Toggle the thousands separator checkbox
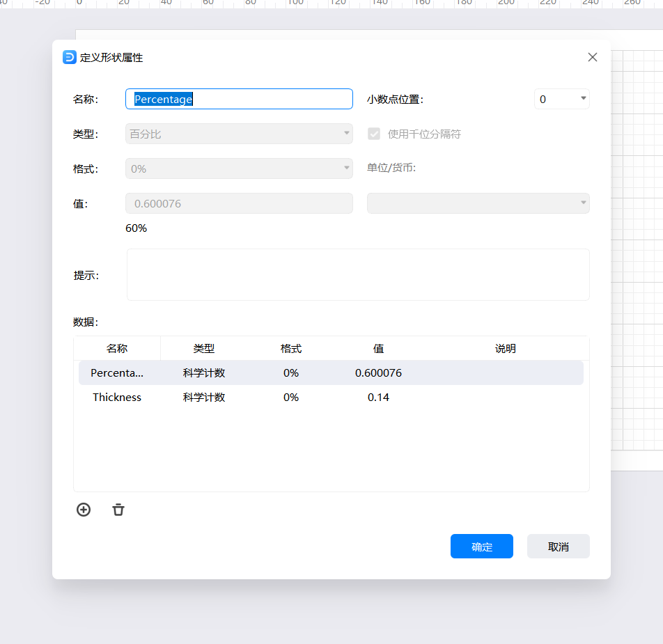Image resolution: width=663 pixels, height=644 pixels. click(x=374, y=134)
